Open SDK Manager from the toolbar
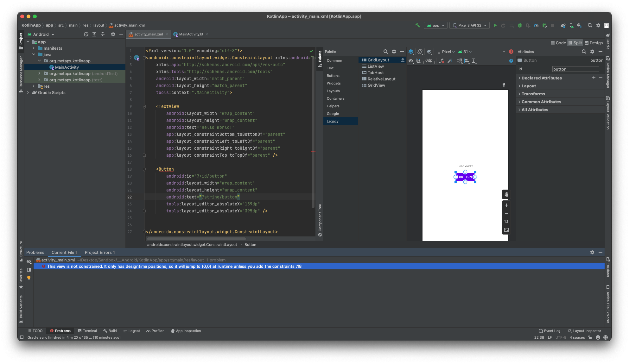Screen dimensions: 629x364 coord(580,25)
